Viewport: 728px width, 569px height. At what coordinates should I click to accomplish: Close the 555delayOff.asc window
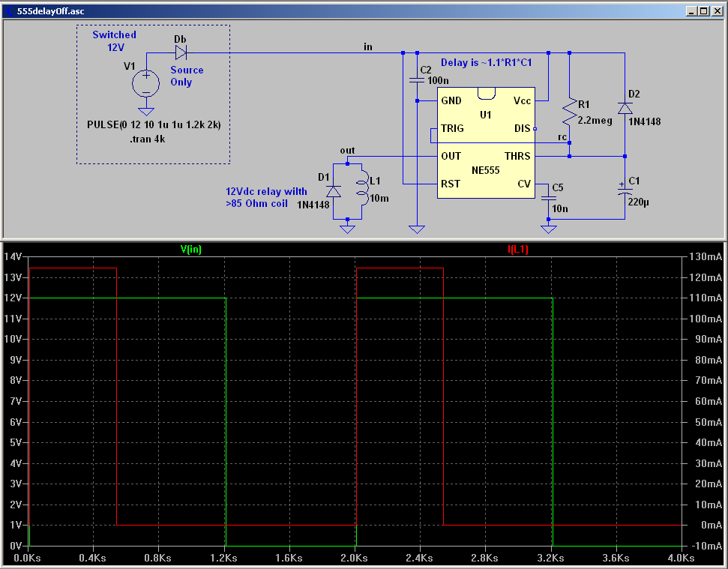coord(717,11)
